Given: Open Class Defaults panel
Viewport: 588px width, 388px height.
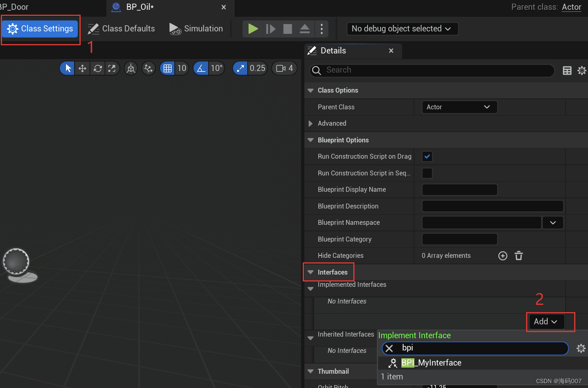Looking at the screenshot, I should click(x=121, y=29).
